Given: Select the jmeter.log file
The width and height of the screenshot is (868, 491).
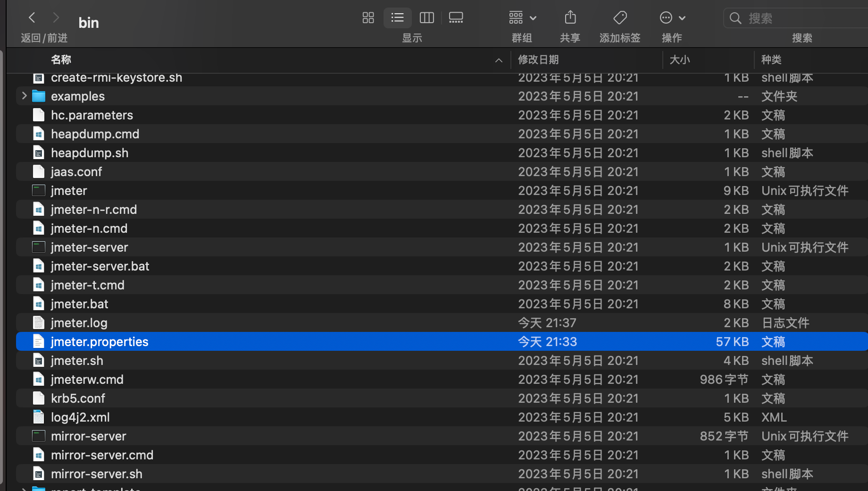Looking at the screenshot, I should 79,323.
